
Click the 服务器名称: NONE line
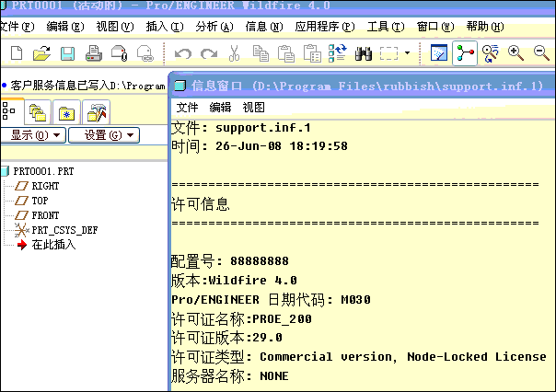click(x=230, y=375)
